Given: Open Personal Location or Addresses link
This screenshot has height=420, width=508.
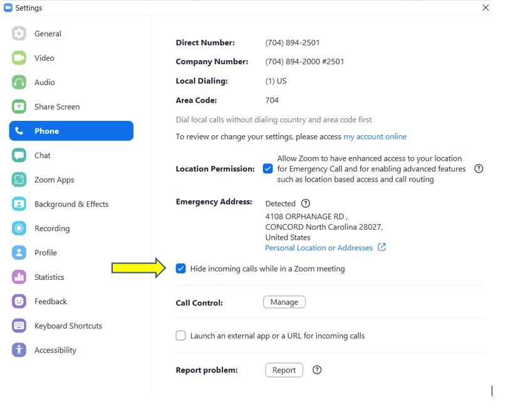Looking at the screenshot, I should click(x=319, y=248).
